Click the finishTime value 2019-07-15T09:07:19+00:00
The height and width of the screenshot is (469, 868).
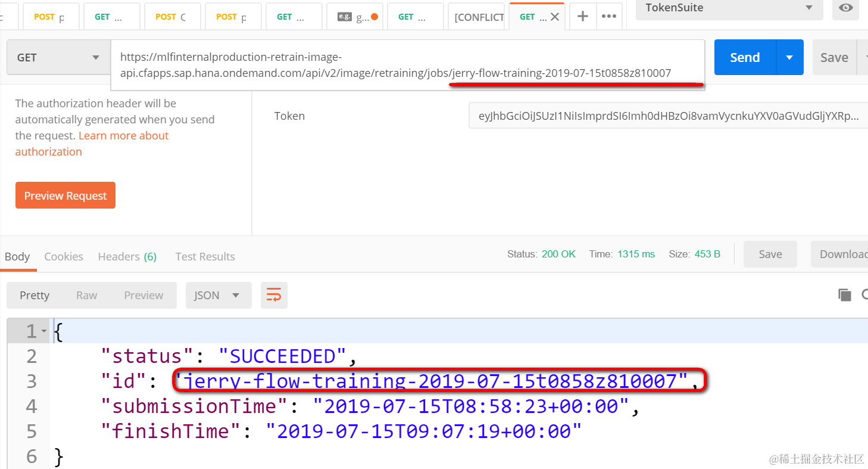tap(423, 431)
